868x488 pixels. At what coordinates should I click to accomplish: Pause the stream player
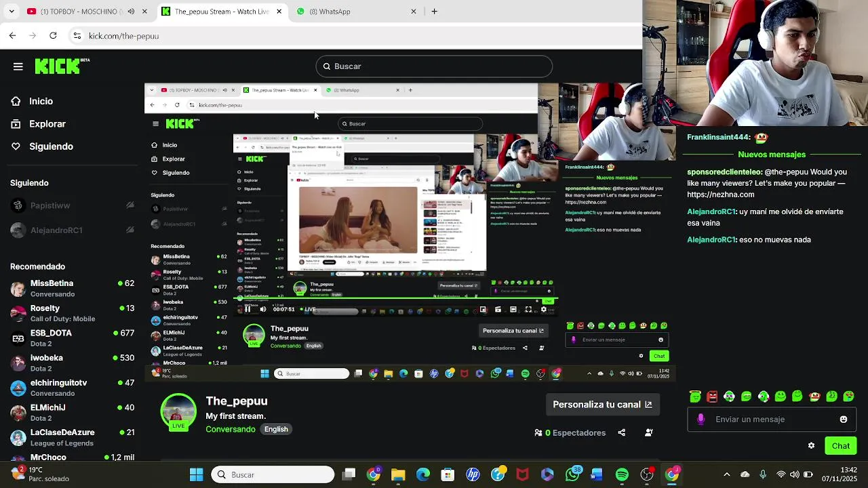click(x=248, y=309)
